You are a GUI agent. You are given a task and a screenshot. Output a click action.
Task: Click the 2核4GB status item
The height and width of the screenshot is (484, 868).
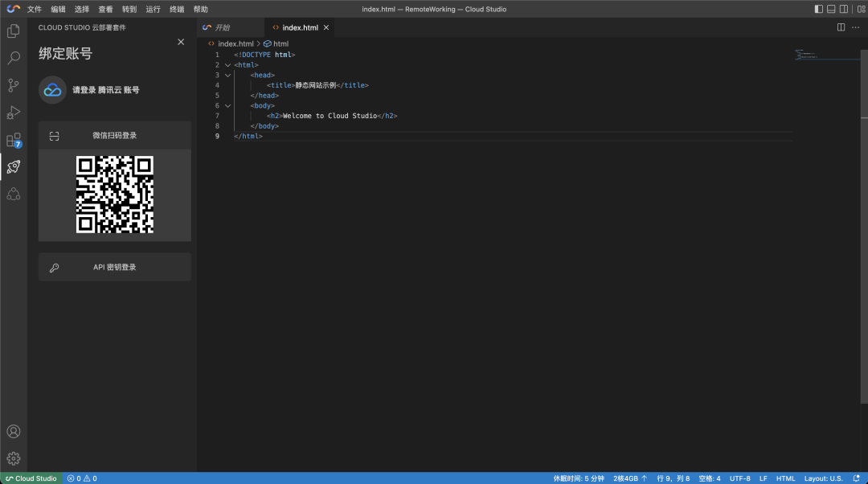(x=630, y=478)
